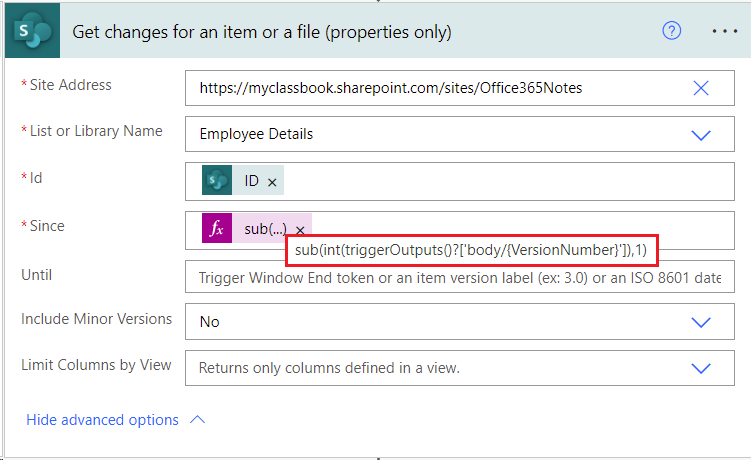Click the Employee Details list value
This screenshot has height=460, width=751.
(256, 134)
